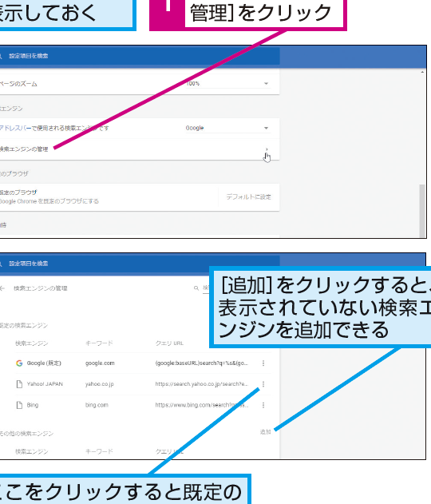Click the settings scrollbar thumb in upper window
The image size is (431, 504).
click(422, 211)
